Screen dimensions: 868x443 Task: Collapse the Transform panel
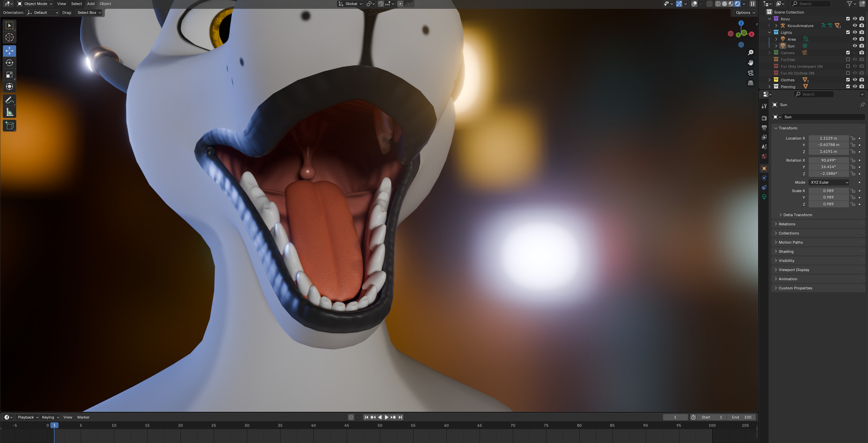(x=788, y=128)
